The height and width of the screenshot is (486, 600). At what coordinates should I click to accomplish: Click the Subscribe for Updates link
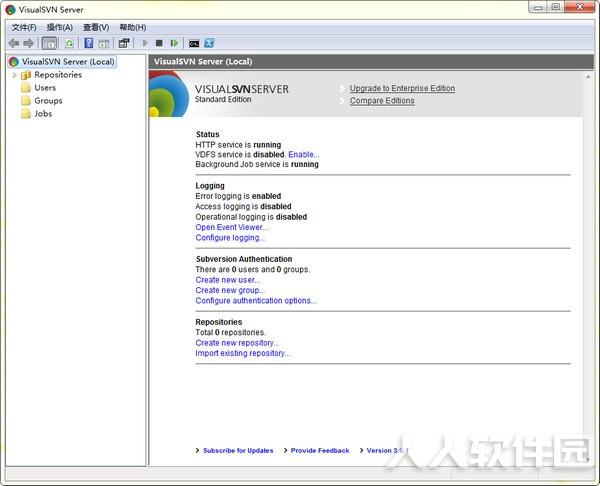point(238,450)
